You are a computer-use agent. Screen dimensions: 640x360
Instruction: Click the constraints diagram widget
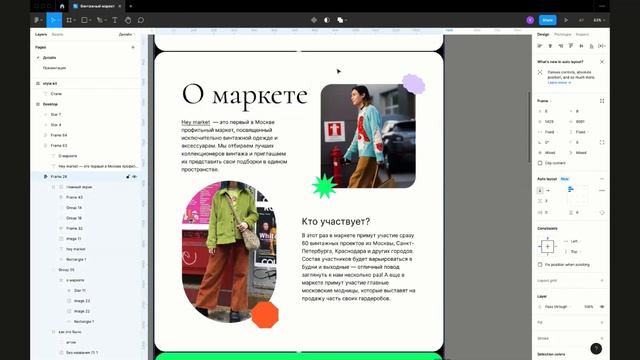click(x=547, y=247)
